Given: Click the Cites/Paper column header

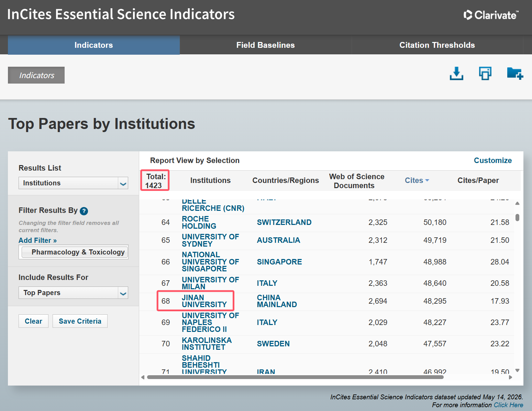Looking at the screenshot, I should [x=478, y=180].
